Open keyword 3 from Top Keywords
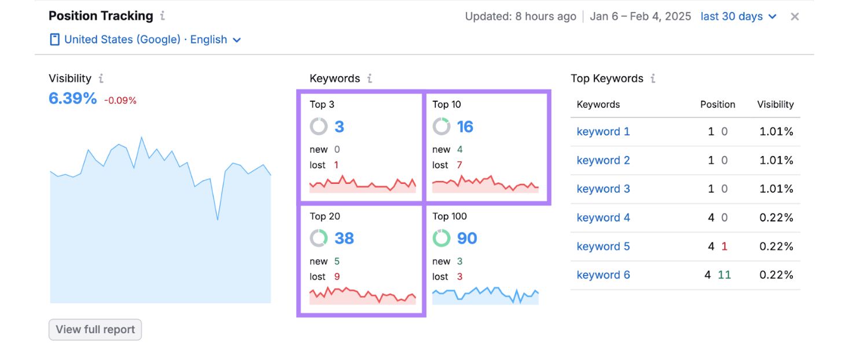 pyautogui.click(x=604, y=189)
